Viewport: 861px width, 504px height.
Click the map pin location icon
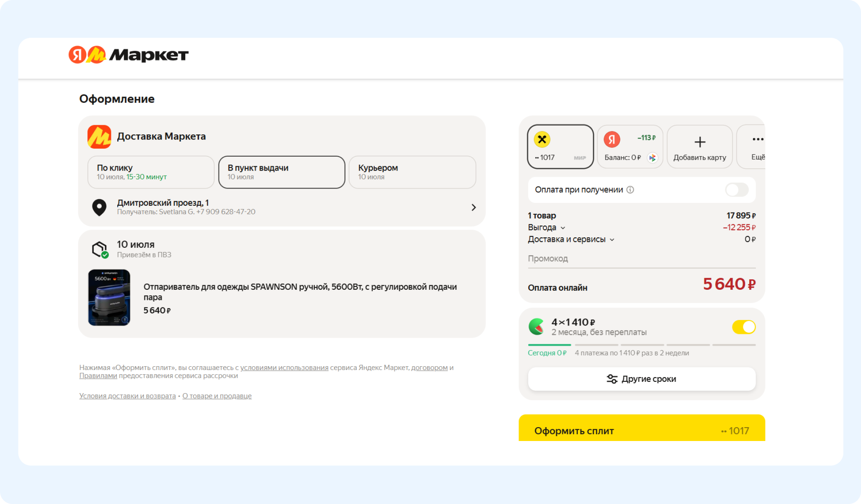coord(99,207)
